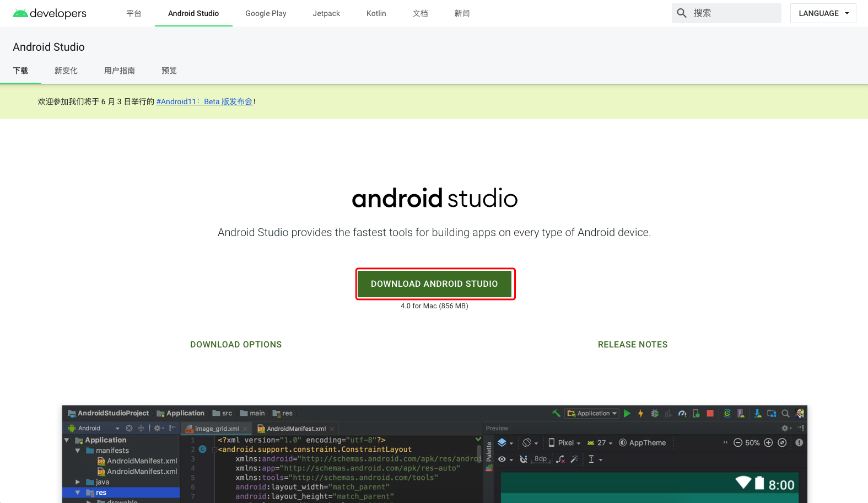Open the orientation rotate dropdown

tap(530, 443)
